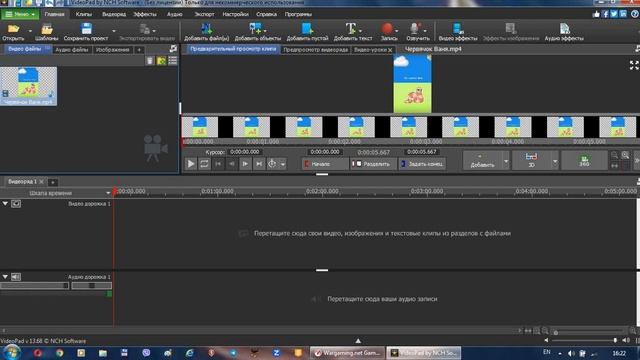Toggle the 3D preview button
The width and height of the screenshot is (640, 360).
point(531,160)
